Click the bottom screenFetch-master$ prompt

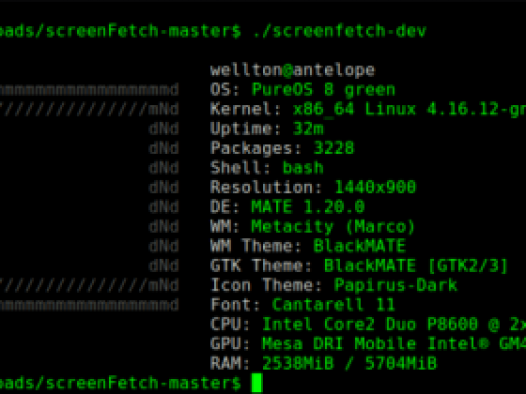coord(121,383)
